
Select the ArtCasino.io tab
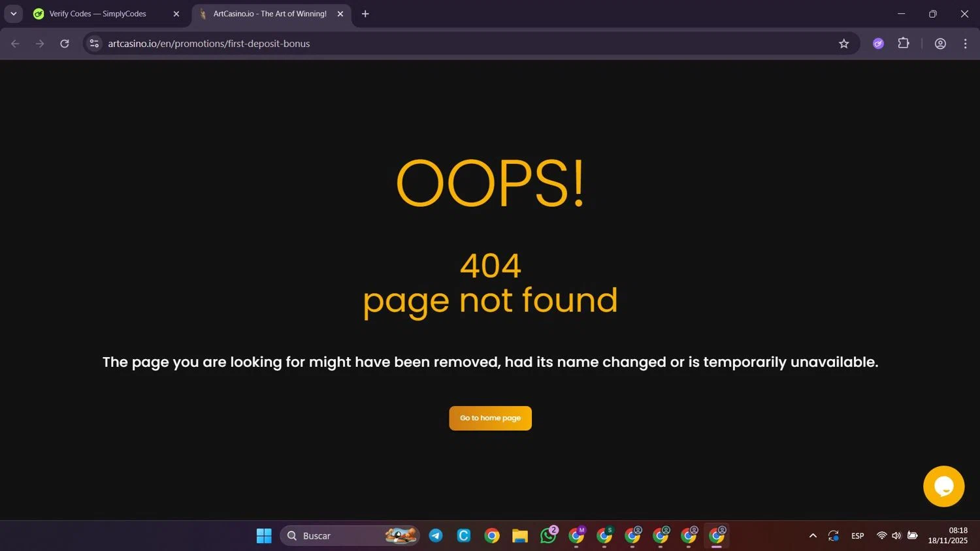tap(270, 14)
